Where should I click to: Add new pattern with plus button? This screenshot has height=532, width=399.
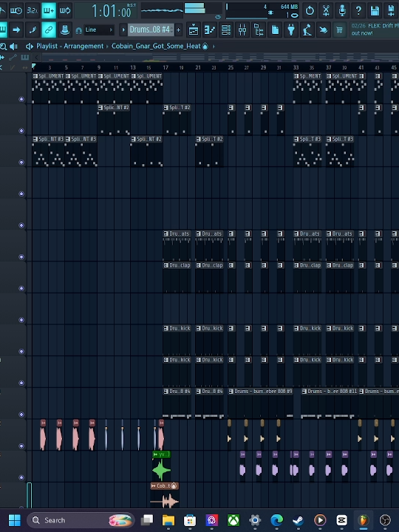(x=179, y=30)
